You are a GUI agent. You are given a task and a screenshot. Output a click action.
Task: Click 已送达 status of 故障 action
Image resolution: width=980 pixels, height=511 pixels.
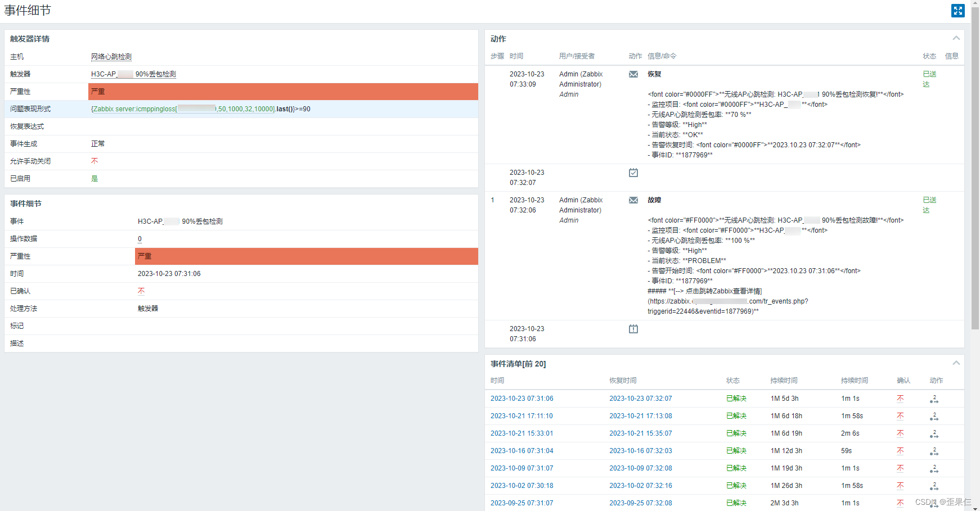click(929, 205)
